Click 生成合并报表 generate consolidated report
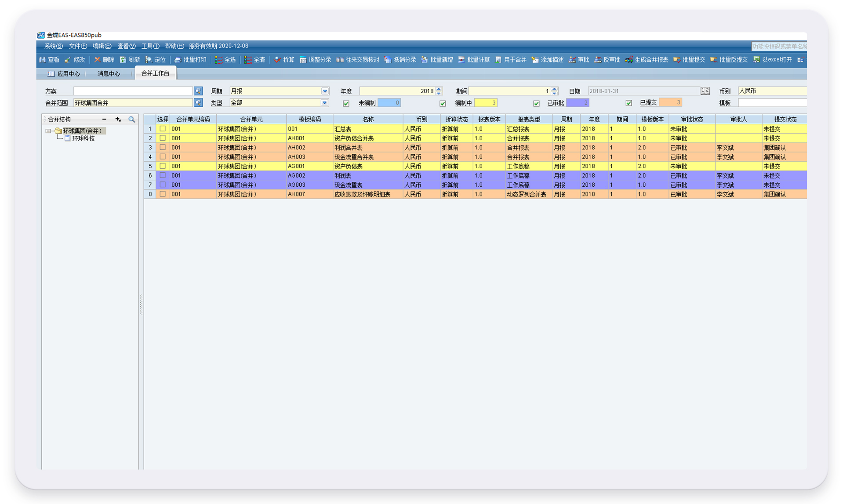Viewport: 843px width, 504px height. tap(647, 60)
